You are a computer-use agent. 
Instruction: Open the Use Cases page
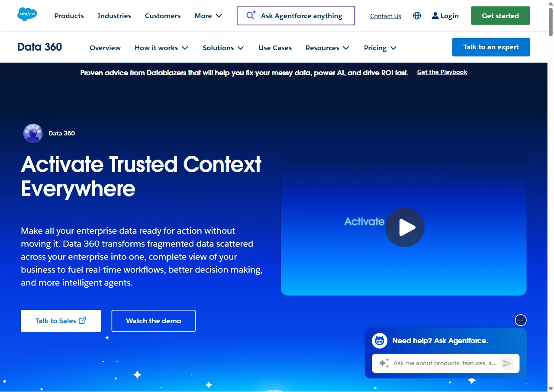[275, 48]
